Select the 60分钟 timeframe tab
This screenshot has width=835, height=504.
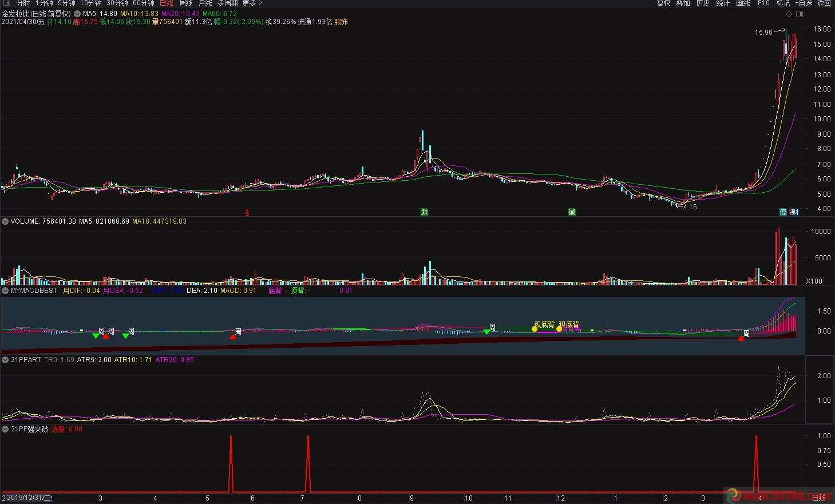tap(143, 3)
